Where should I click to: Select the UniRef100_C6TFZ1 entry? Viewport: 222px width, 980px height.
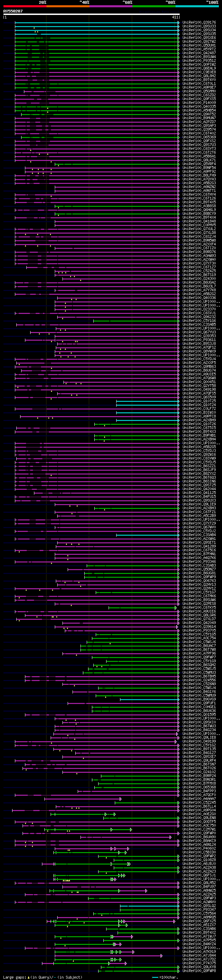coord(199,512)
